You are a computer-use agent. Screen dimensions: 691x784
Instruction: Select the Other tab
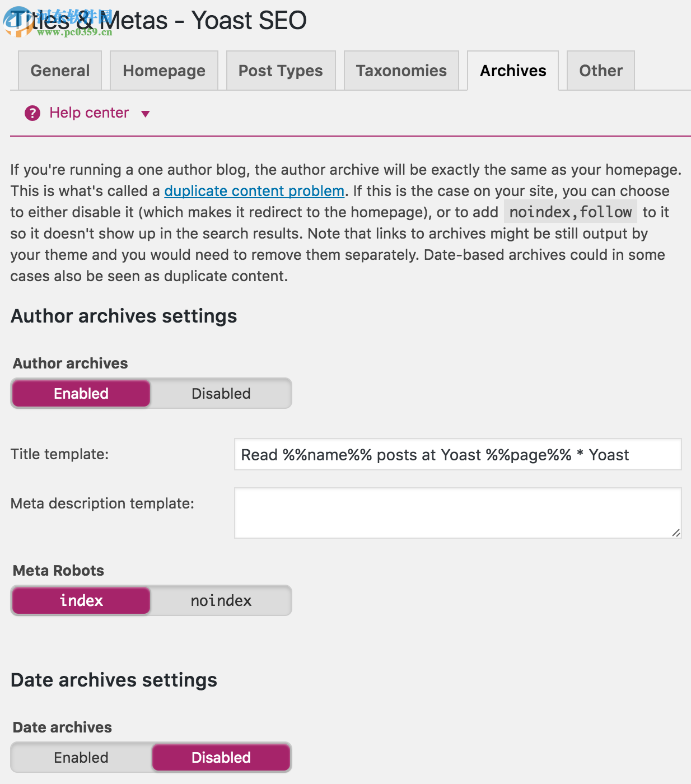(600, 71)
